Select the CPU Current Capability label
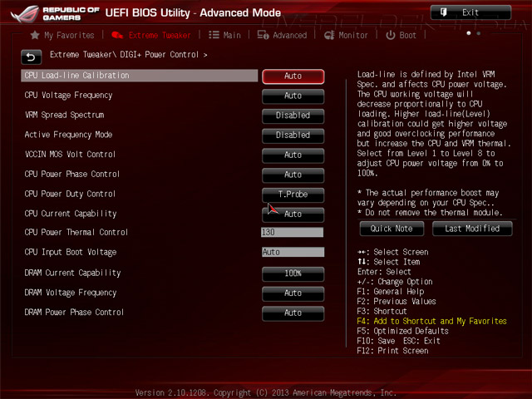Viewport: 532px width, 399px height. (x=71, y=214)
